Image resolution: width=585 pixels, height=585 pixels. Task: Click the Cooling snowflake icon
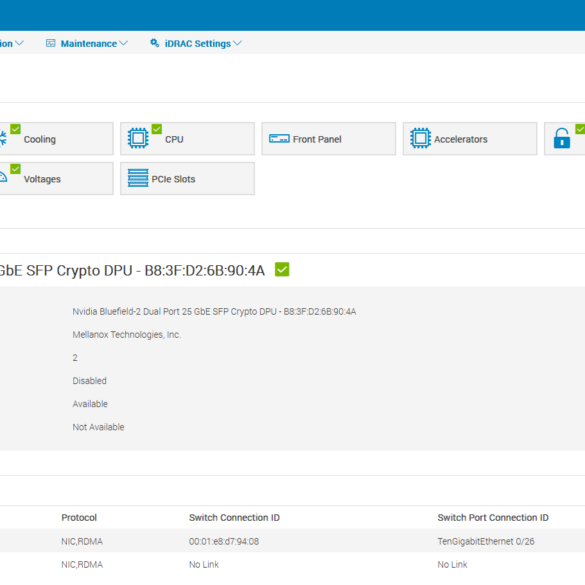tap(3, 138)
